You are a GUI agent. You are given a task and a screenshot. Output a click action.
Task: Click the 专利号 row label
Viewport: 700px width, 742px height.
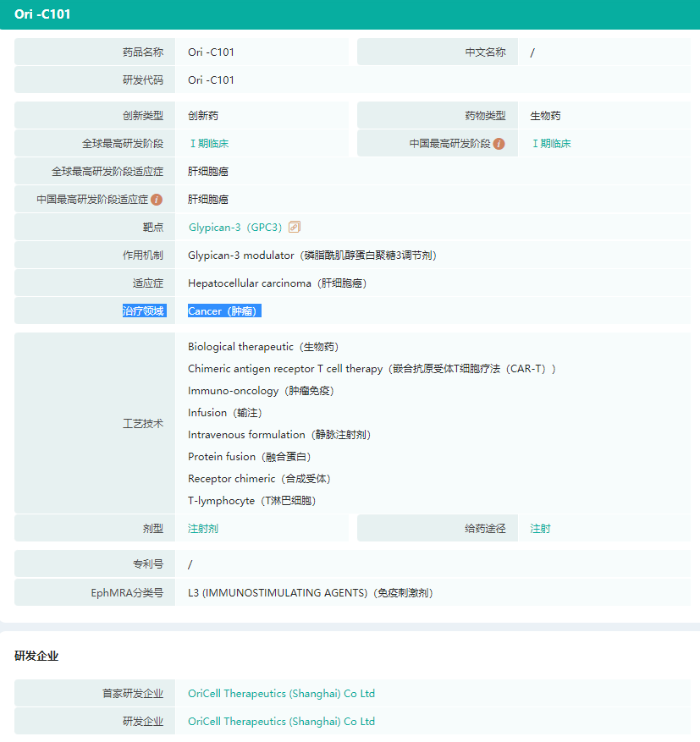148,564
